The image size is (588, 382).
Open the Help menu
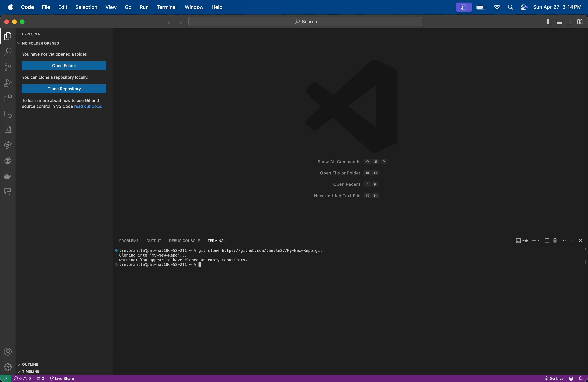(x=217, y=7)
